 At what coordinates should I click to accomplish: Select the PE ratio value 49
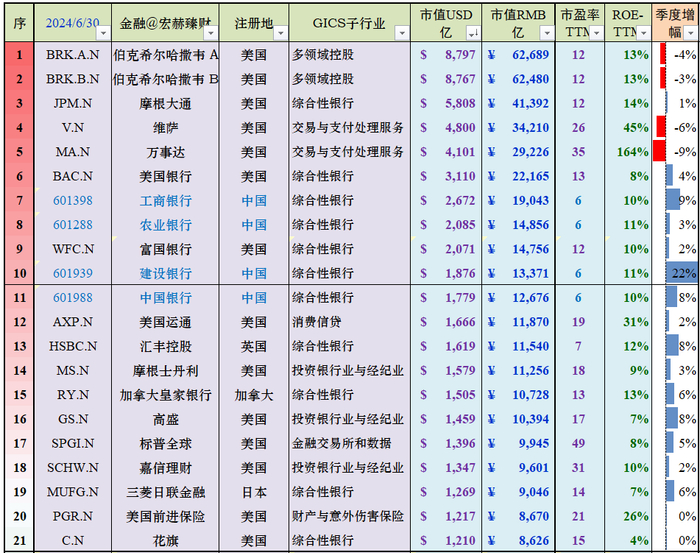580,443
